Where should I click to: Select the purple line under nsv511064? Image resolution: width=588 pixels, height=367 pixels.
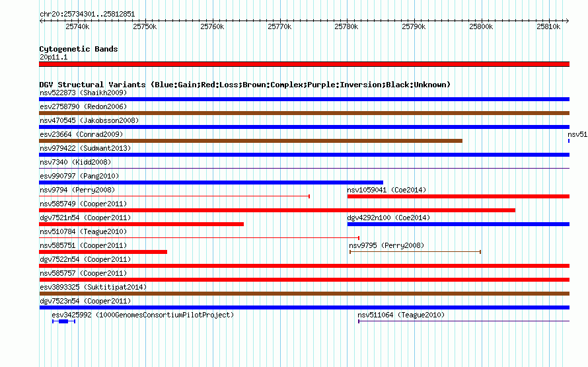click(x=464, y=321)
